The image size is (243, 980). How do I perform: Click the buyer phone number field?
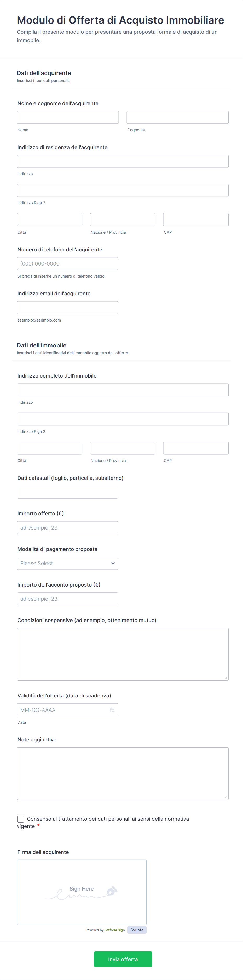67,264
